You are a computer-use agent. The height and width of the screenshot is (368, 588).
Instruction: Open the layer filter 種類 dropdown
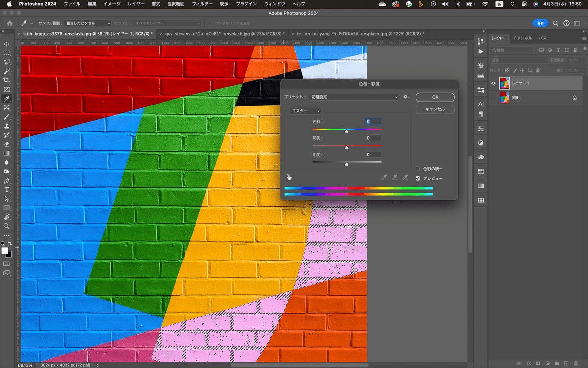[513, 50]
